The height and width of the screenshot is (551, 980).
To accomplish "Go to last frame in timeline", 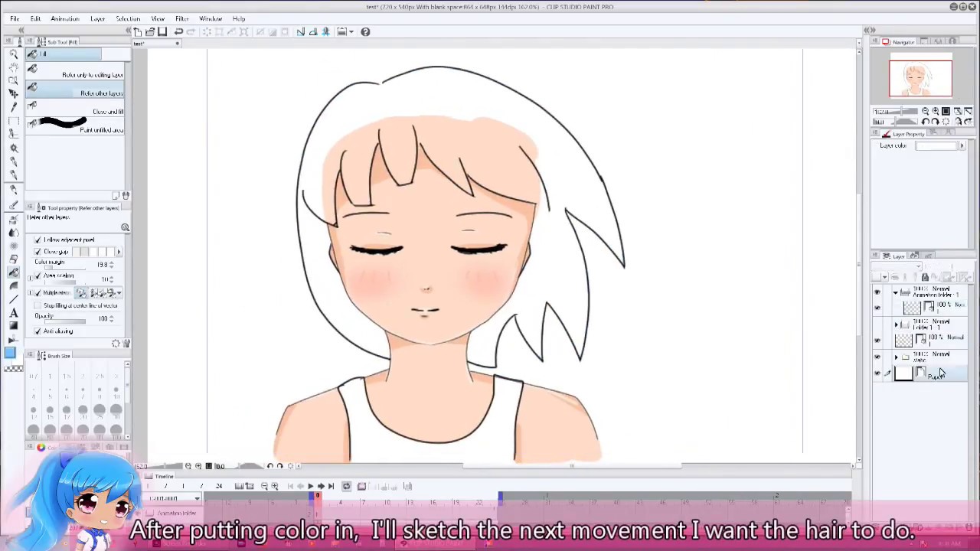I will pos(331,486).
